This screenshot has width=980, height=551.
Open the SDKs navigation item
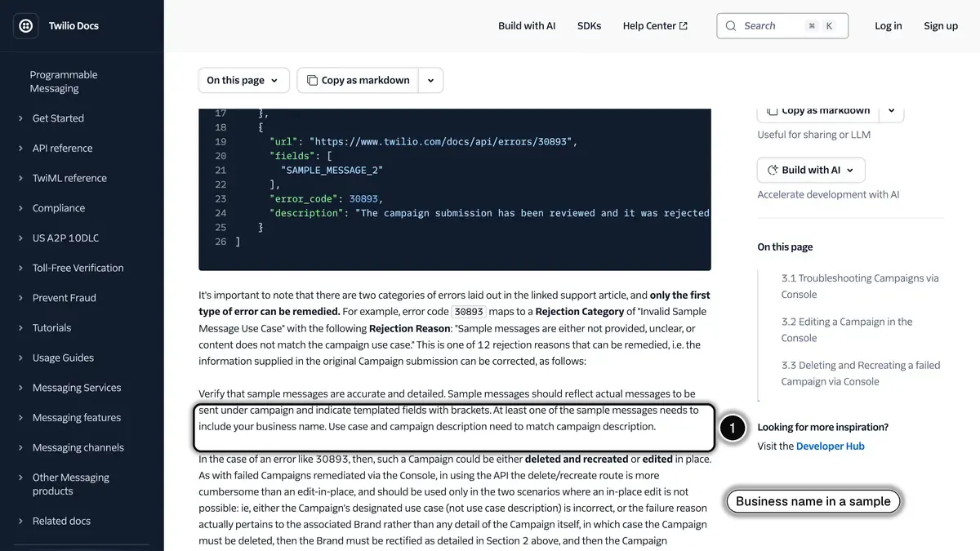pyautogui.click(x=589, y=26)
